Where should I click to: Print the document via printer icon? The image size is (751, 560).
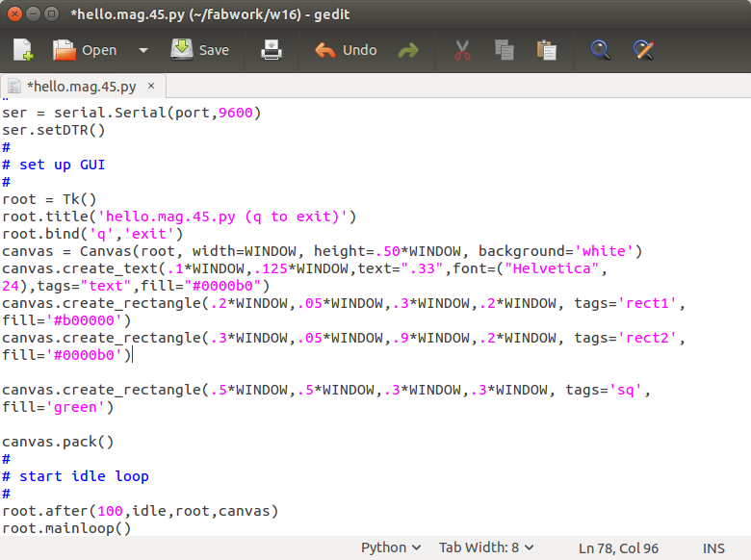click(x=272, y=50)
